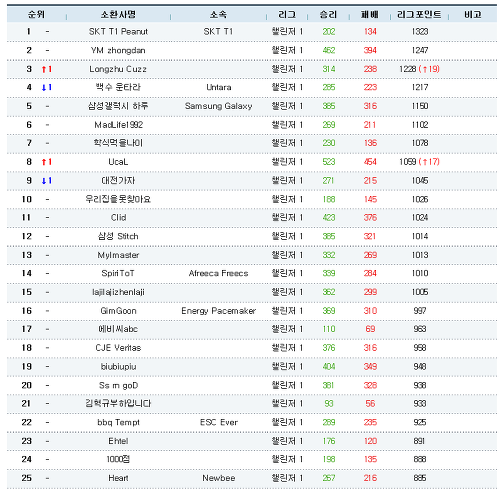Click the red up arrow beside rank 3
Viewport: 500px width, 491px height.
coord(44,69)
